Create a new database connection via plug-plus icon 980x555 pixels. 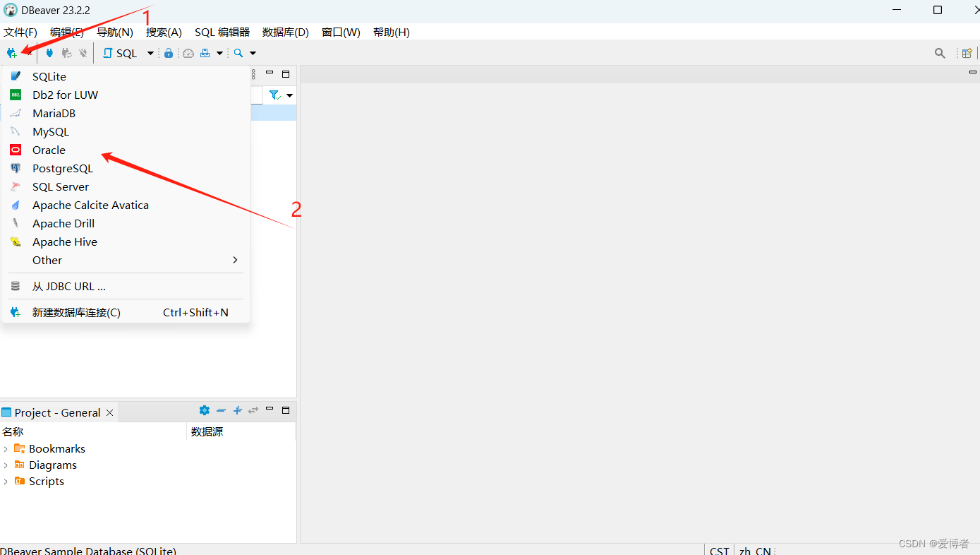point(13,53)
